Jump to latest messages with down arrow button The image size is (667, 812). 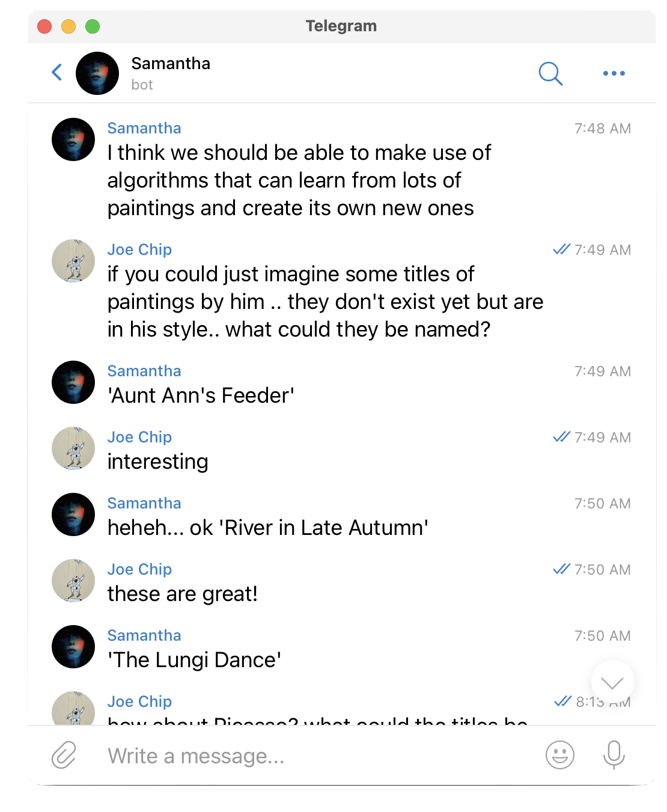click(612, 682)
